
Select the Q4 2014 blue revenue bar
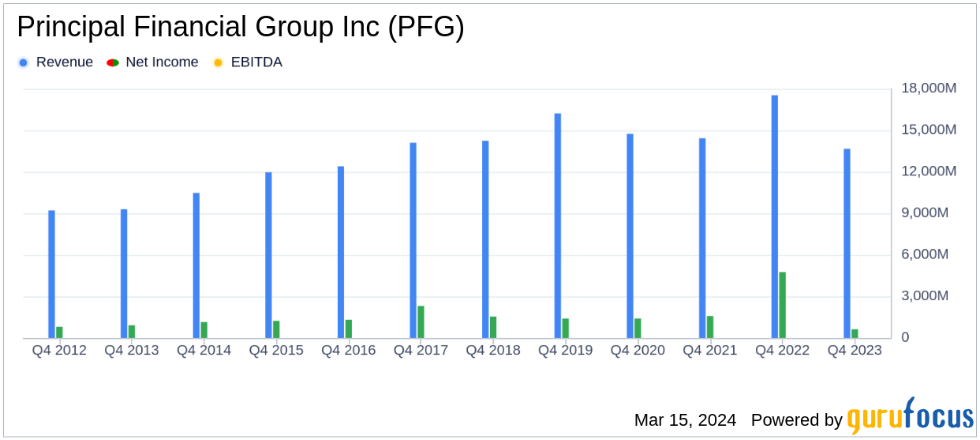click(196, 265)
